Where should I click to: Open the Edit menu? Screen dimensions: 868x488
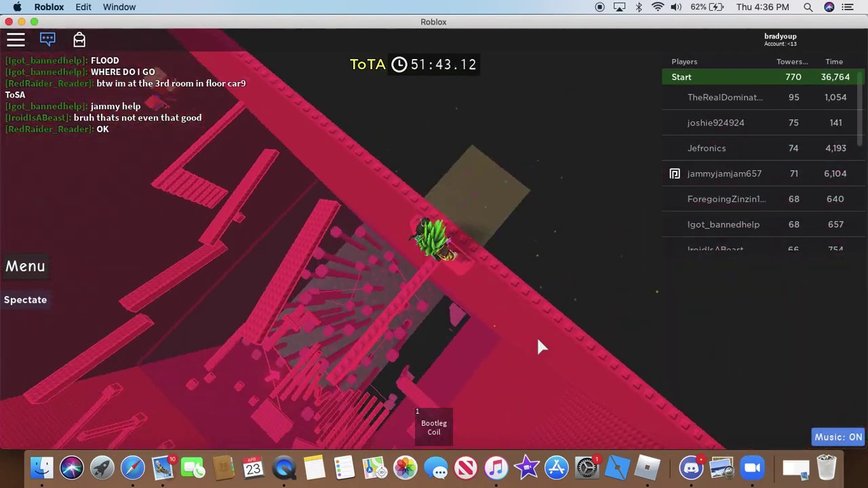coord(83,7)
